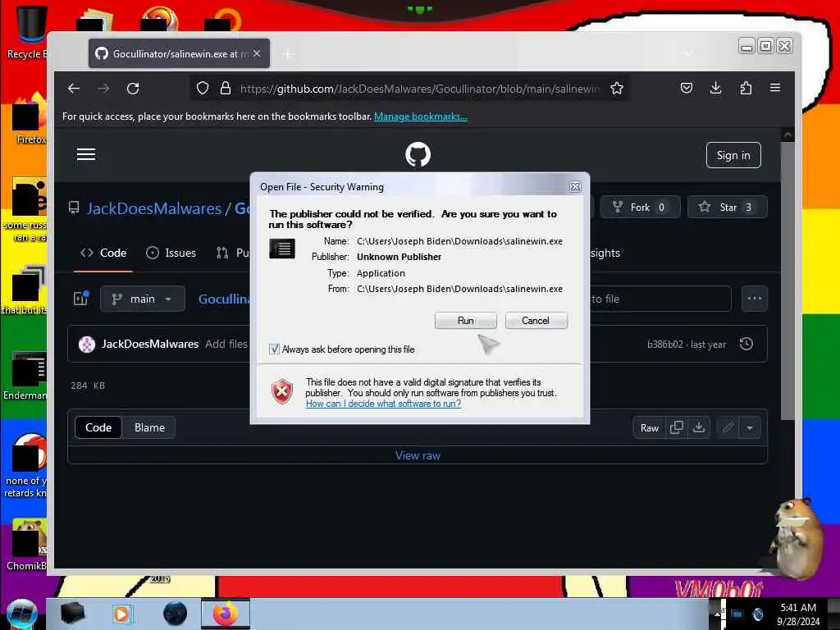Copy raw file contents icon

676,427
